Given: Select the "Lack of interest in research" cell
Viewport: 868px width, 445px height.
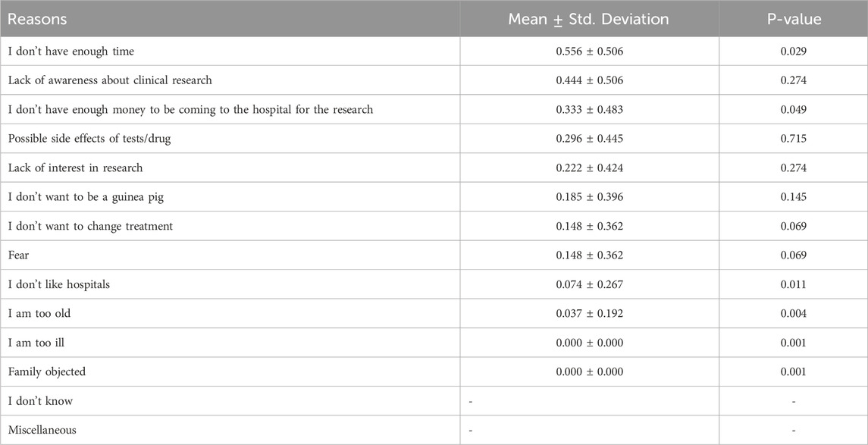Looking at the screenshot, I should [x=75, y=168].
